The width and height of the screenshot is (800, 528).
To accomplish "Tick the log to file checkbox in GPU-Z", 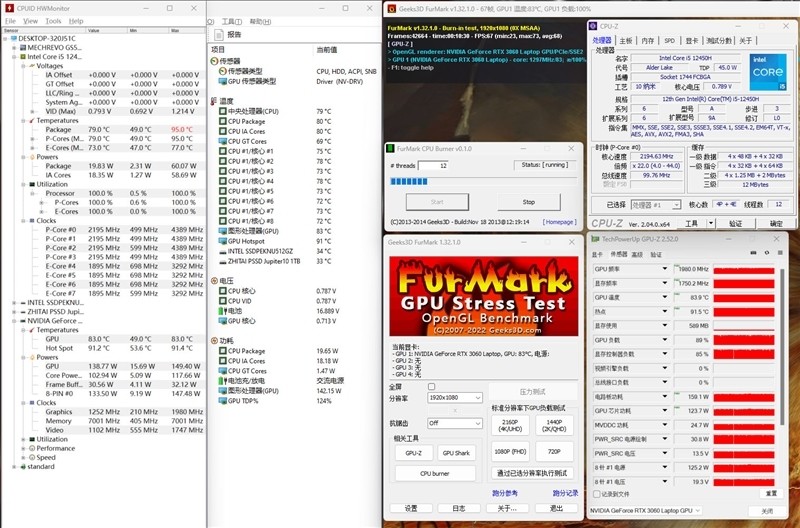I will click(597, 493).
